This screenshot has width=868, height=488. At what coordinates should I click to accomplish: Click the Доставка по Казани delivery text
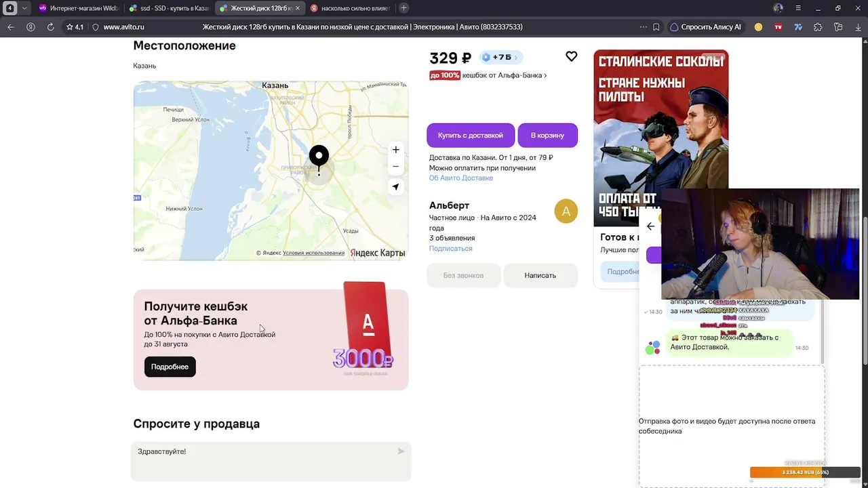click(491, 158)
